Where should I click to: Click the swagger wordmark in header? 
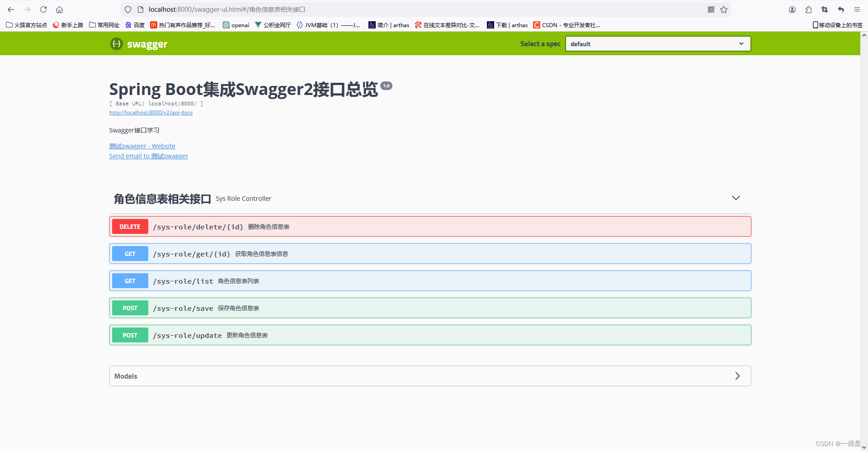[147, 44]
